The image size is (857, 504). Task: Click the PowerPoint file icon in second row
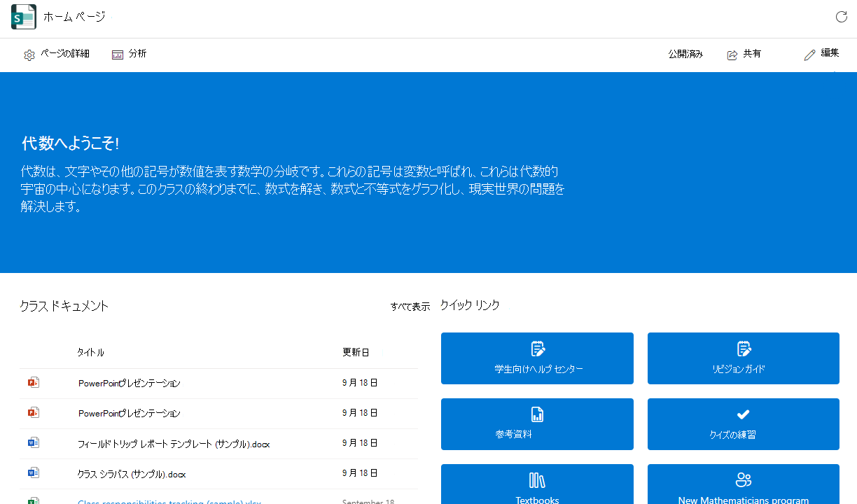point(33,412)
